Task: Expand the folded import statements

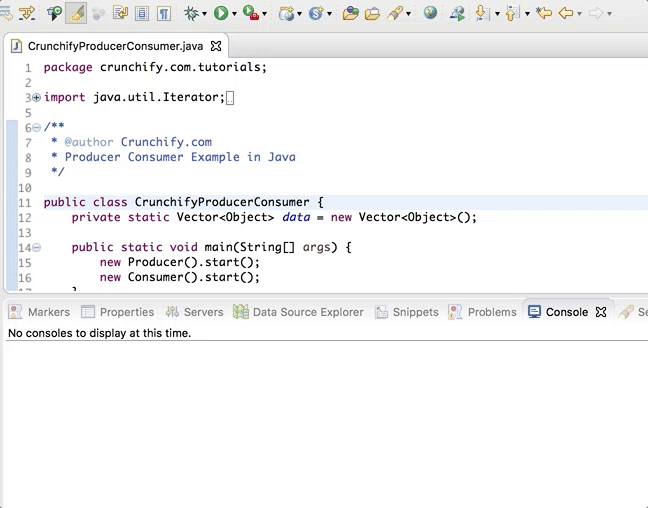Action: (x=37, y=97)
